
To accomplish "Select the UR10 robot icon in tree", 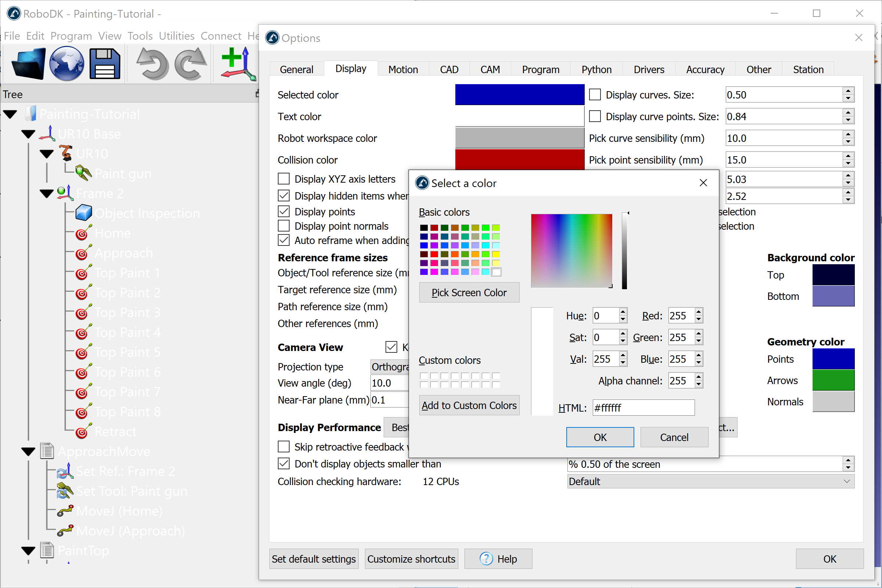I will (x=66, y=153).
